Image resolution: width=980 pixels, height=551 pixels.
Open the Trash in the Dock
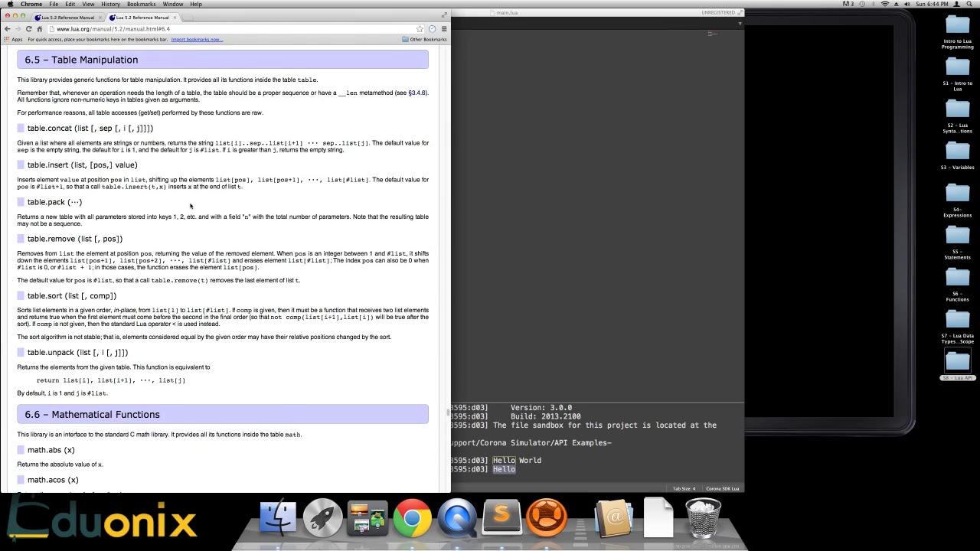[x=703, y=518]
